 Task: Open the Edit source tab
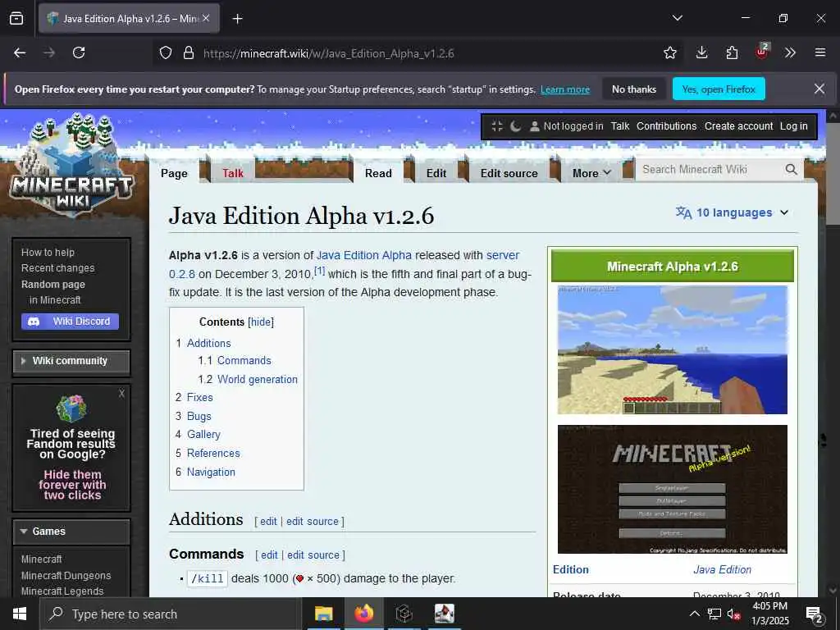point(509,173)
